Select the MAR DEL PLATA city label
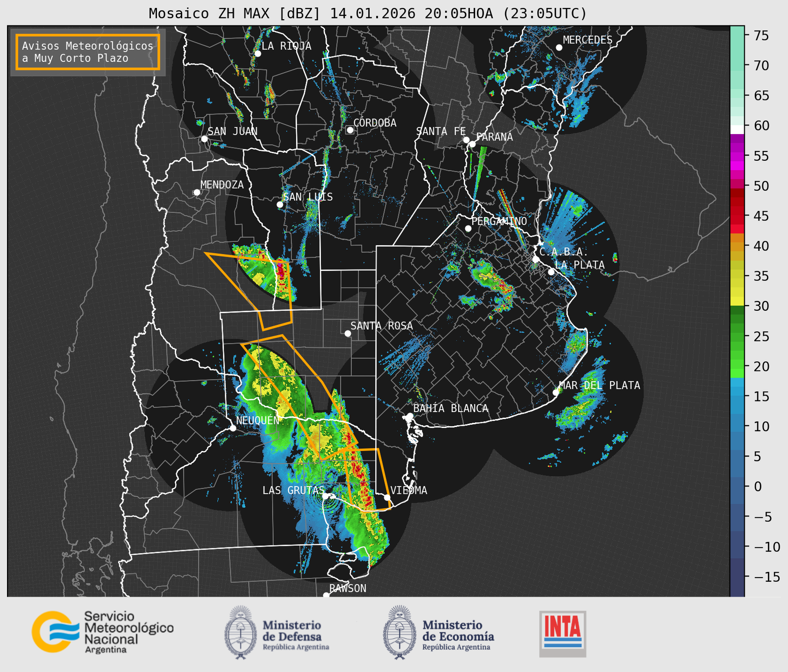The width and height of the screenshot is (788, 672). (599, 385)
